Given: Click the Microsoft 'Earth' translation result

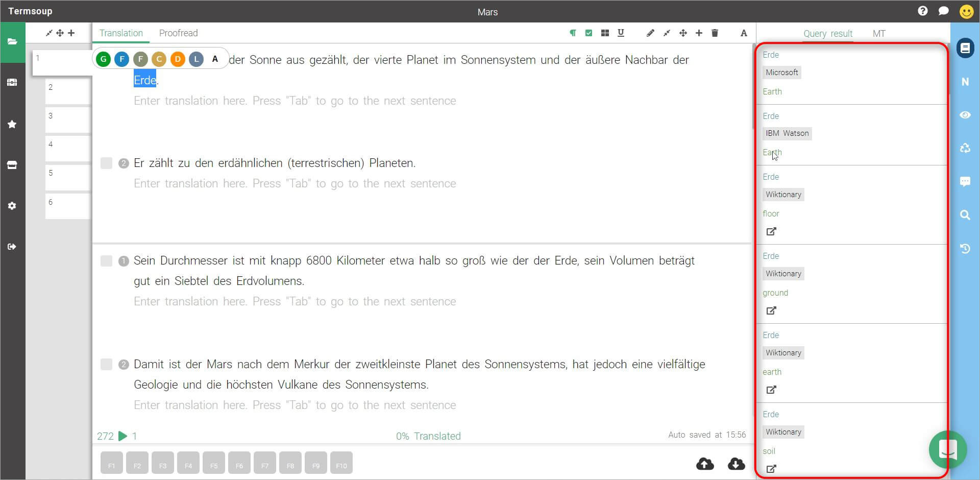Looking at the screenshot, I should [772, 92].
